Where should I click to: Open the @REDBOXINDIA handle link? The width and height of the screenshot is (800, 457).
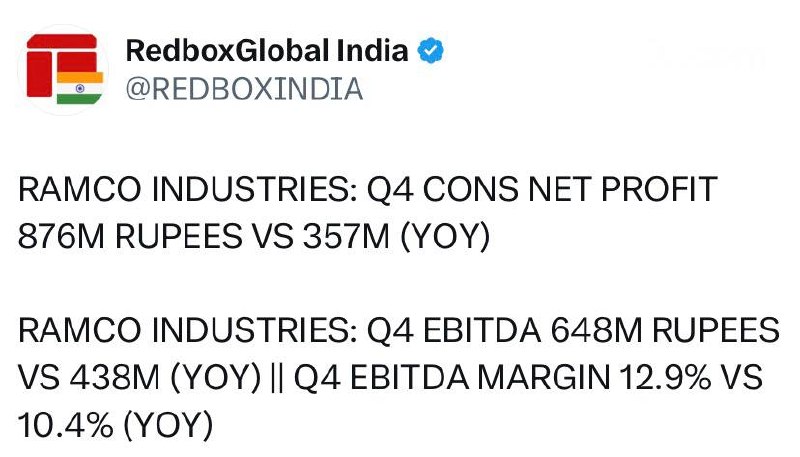click(244, 89)
